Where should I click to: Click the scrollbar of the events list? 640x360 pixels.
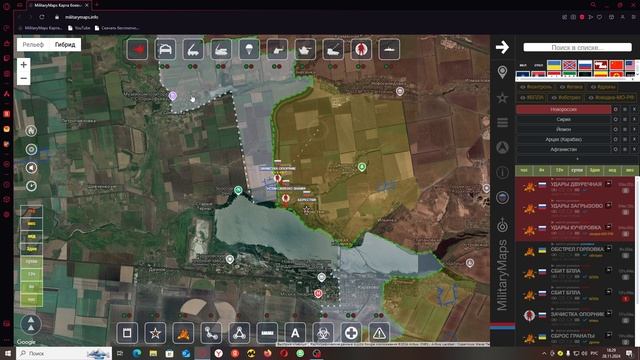coord(637,240)
